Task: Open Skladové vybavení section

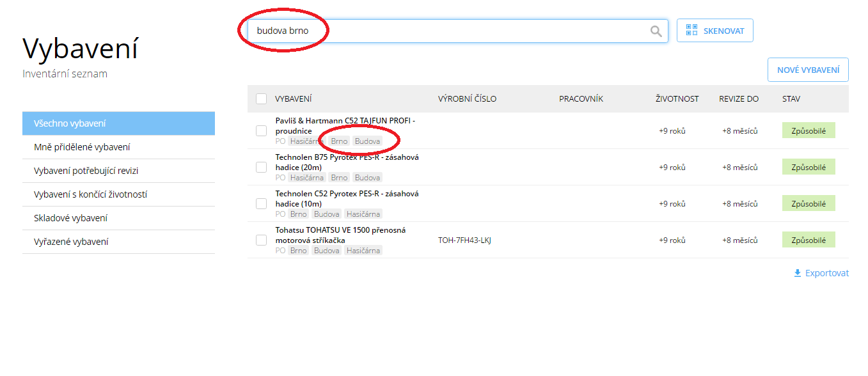Action: tap(118, 218)
